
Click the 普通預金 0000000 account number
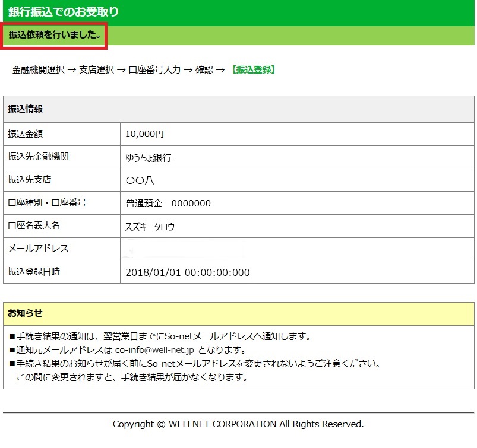[x=168, y=204]
